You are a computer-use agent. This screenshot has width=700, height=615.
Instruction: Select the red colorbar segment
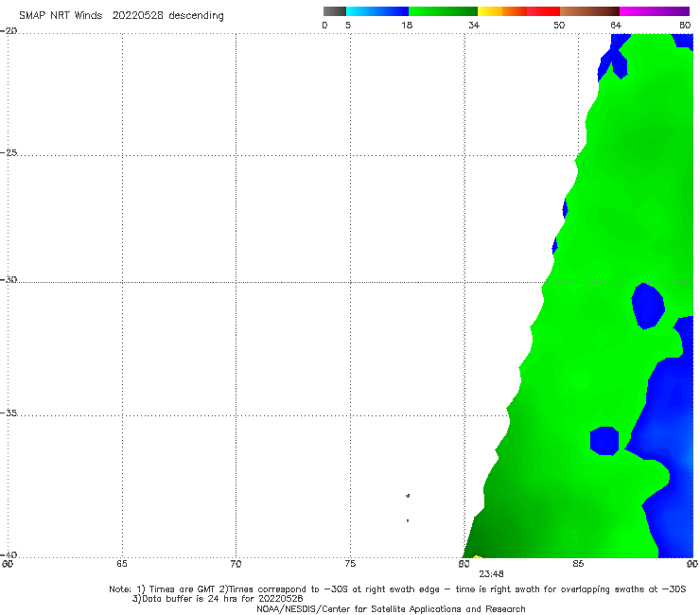pos(543,11)
